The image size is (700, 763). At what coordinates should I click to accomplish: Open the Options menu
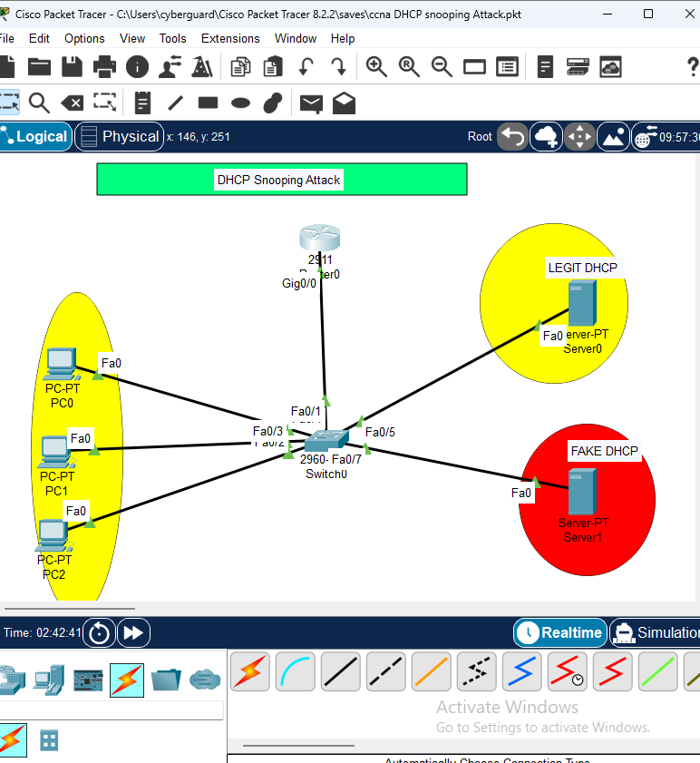click(84, 38)
